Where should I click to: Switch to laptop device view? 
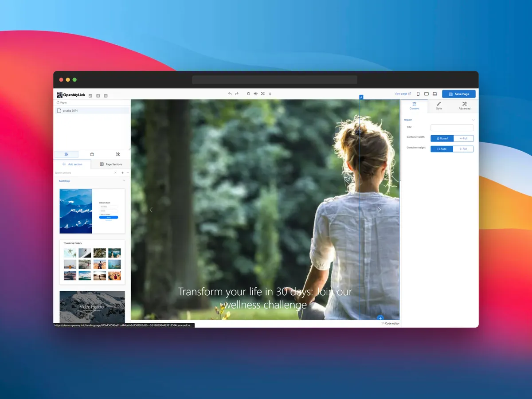[x=435, y=94]
